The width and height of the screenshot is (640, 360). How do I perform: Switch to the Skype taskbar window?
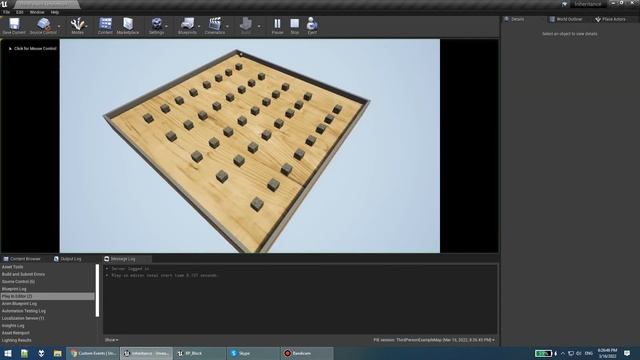[x=253, y=353]
